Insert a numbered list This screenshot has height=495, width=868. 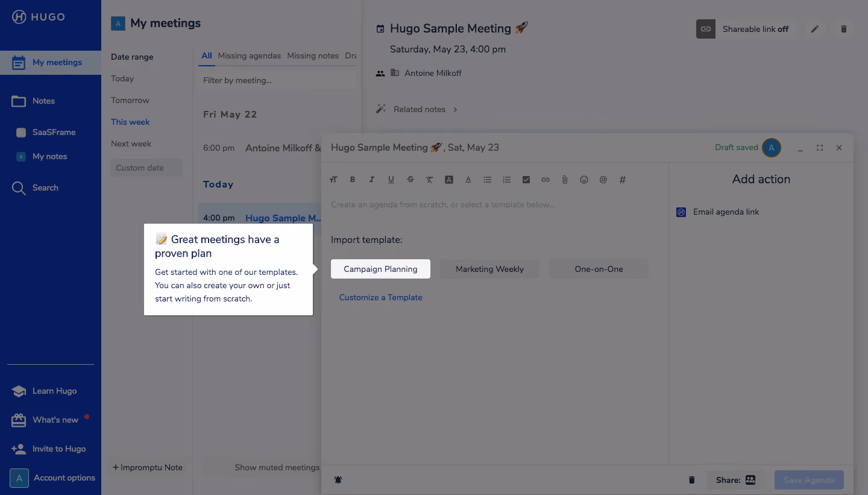(x=507, y=180)
